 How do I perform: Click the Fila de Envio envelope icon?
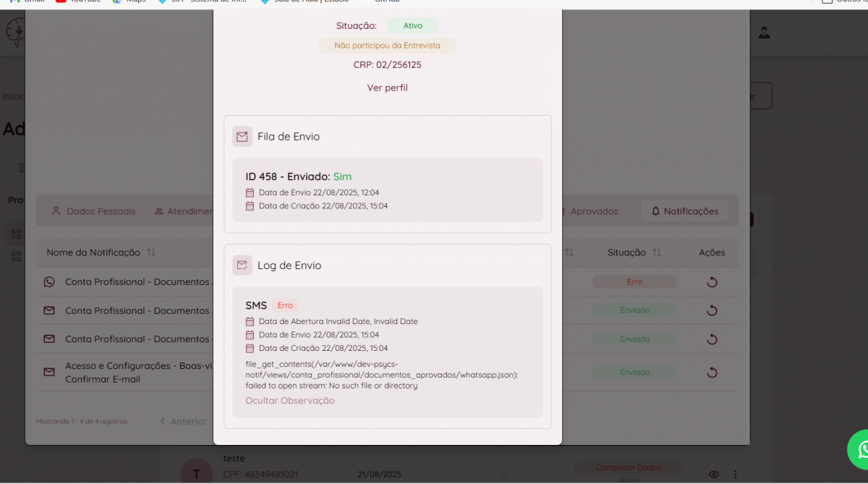(x=242, y=136)
